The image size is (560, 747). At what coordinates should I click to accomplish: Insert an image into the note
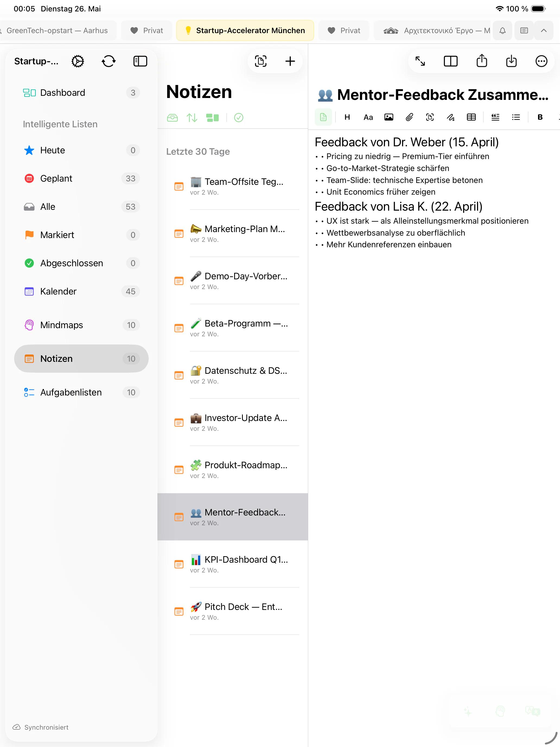pyautogui.click(x=389, y=117)
